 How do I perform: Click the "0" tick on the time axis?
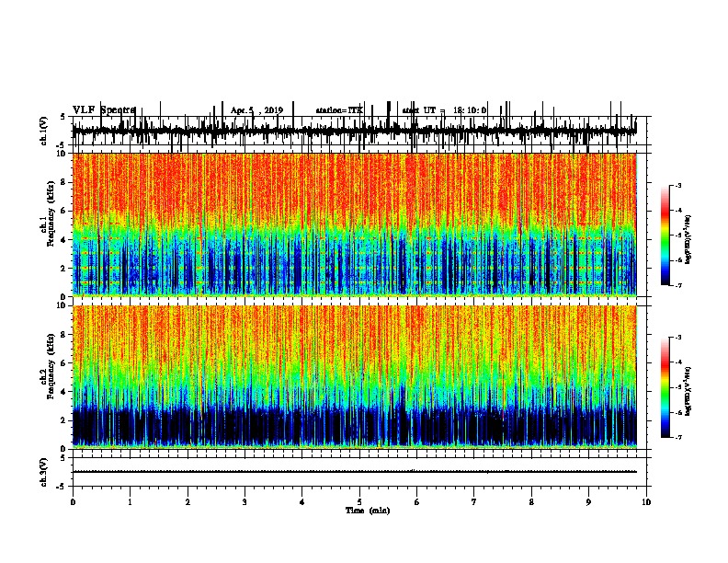73,502
